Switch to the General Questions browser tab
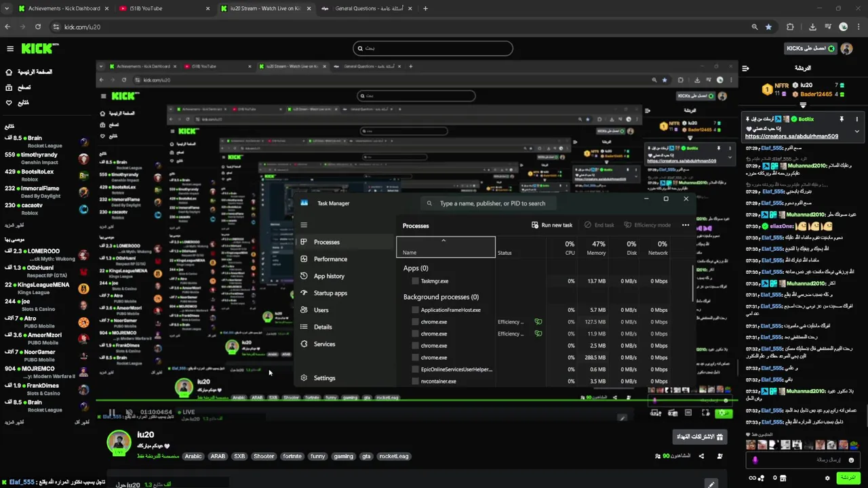The image size is (868, 488). (x=366, y=9)
